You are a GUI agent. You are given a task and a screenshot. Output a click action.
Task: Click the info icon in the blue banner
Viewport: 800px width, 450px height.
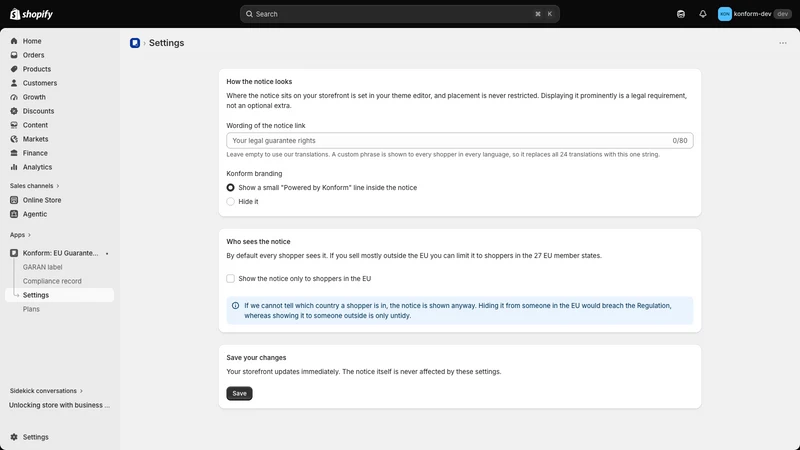235,306
